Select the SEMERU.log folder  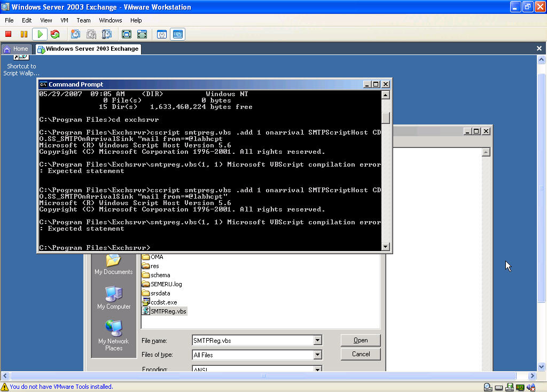pyautogui.click(x=162, y=284)
